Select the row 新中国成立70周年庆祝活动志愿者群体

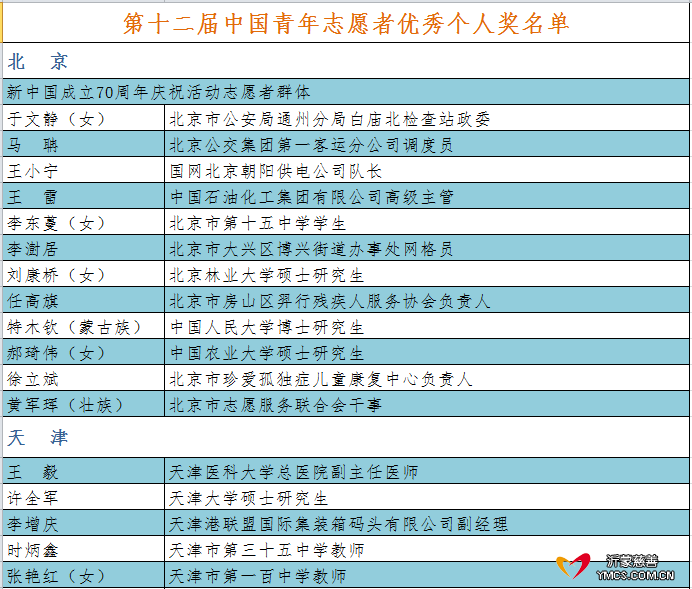tap(346, 92)
